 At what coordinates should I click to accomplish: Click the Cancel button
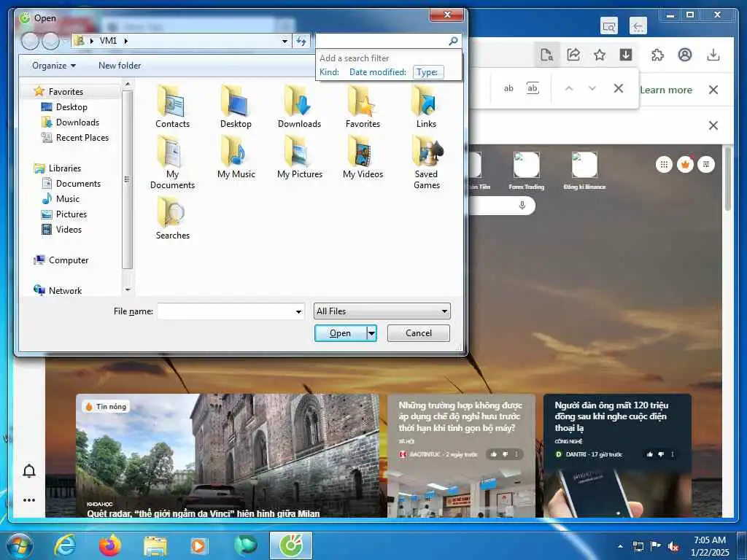point(418,333)
